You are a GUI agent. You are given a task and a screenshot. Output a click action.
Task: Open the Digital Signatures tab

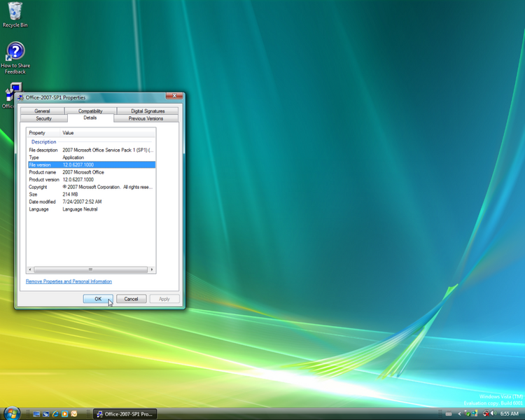click(x=146, y=111)
